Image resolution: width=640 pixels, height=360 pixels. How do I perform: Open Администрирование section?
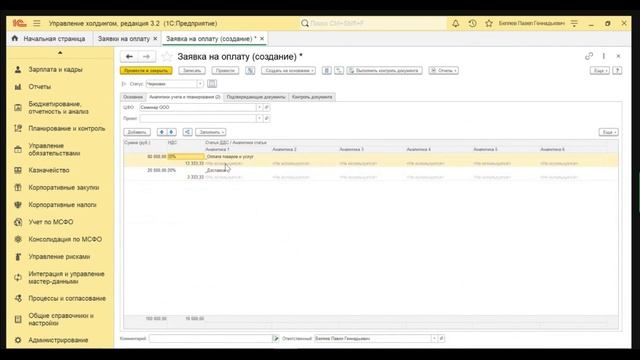tap(58, 340)
